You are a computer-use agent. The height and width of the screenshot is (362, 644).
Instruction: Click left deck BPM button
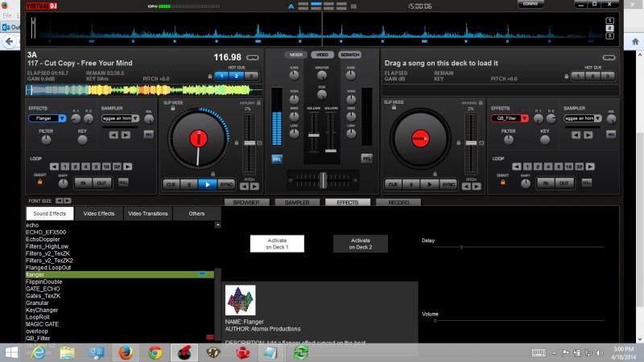point(253,57)
